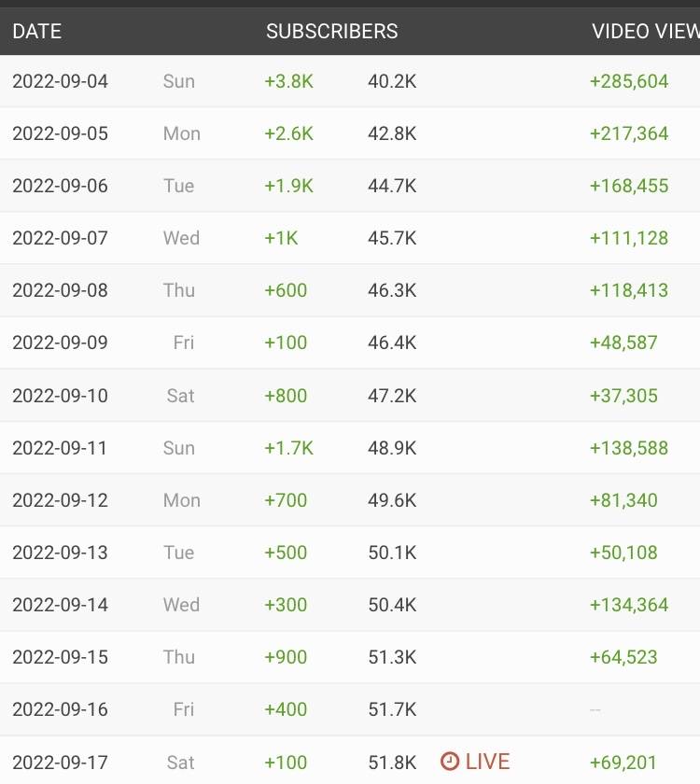Click the SUBSCRIBERS column header

[331, 31]
